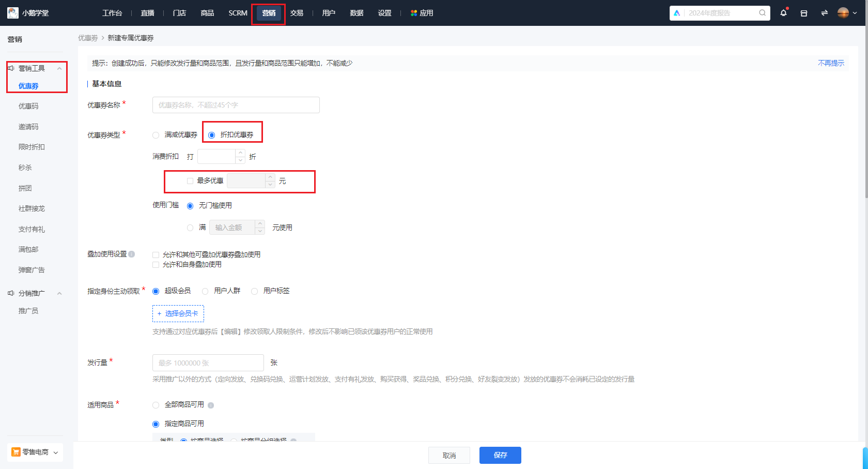This screenshot has height=469, width=868.
Task: Click the 优惠券名称 input field
Action: click(235, 104)
